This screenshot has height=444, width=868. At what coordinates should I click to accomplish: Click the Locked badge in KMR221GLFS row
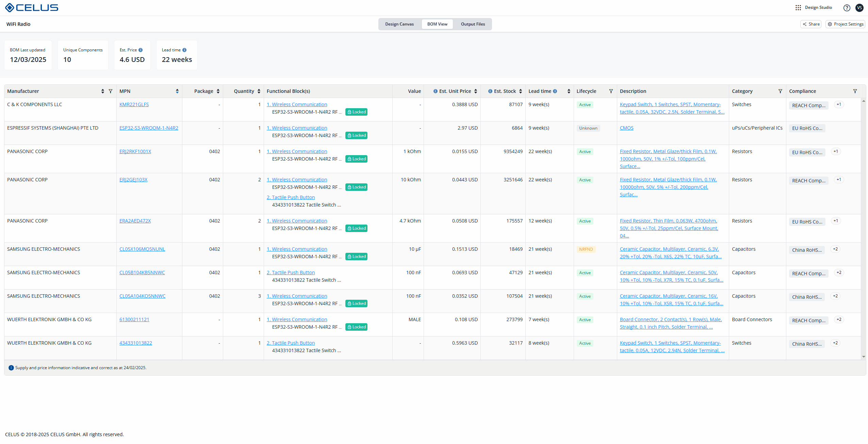click(356, 112)
